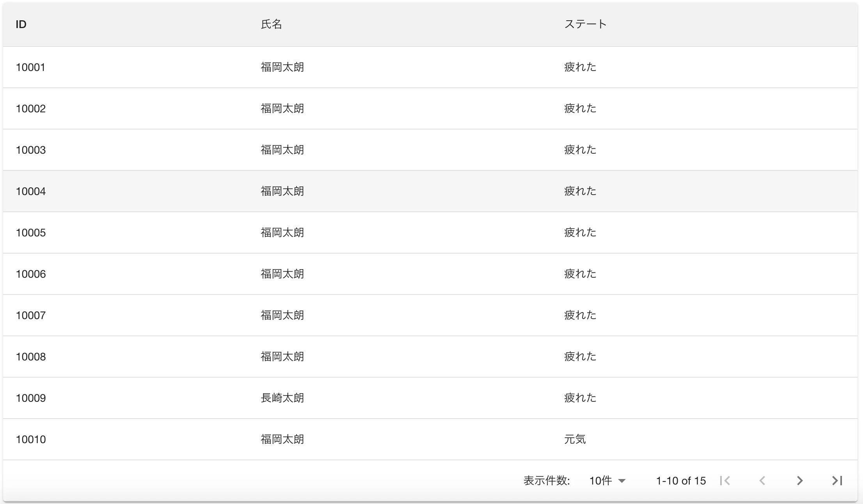The image size is (863, 504).
Task: Click the 氏名 column header
Action: tap(271, 24)
